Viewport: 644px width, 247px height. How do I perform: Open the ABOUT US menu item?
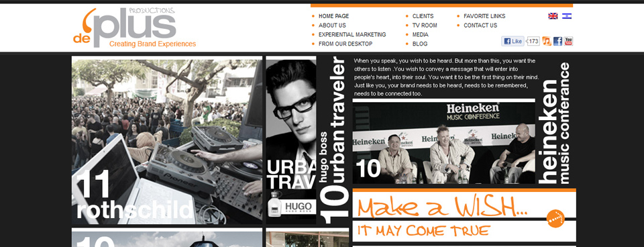click(332, 26)
